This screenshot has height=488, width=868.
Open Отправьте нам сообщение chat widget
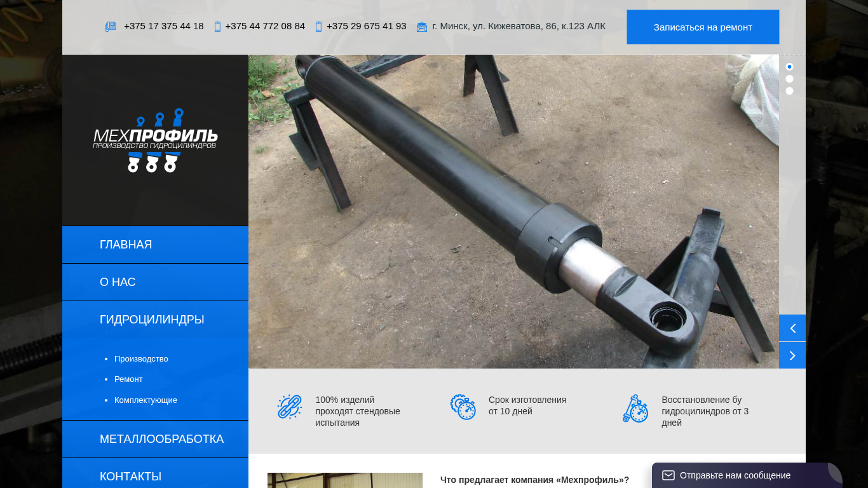coord(747,475)
